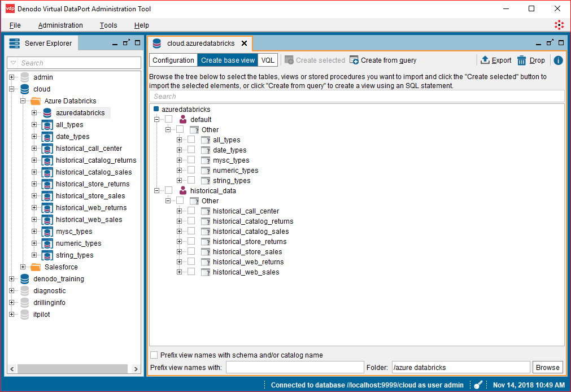Click the Server Explorer search filter arrow icon

pyautogui.click(x=14, y=63)
